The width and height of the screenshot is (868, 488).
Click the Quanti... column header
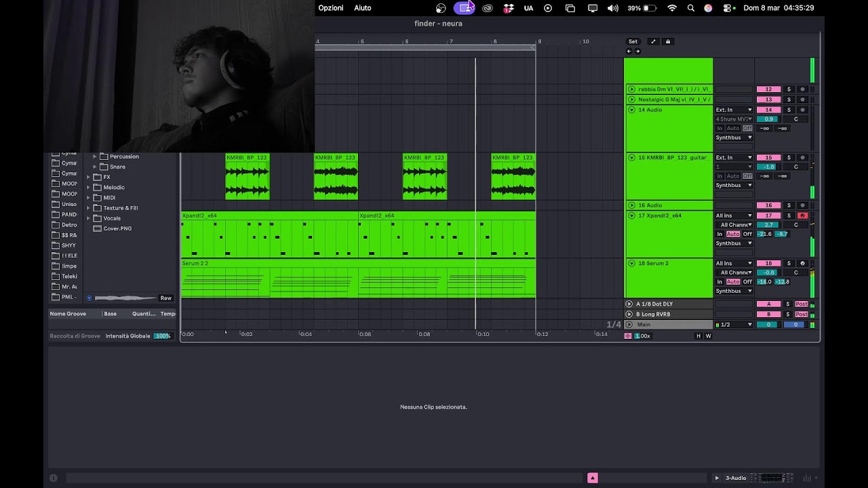(x=144, y=314)
